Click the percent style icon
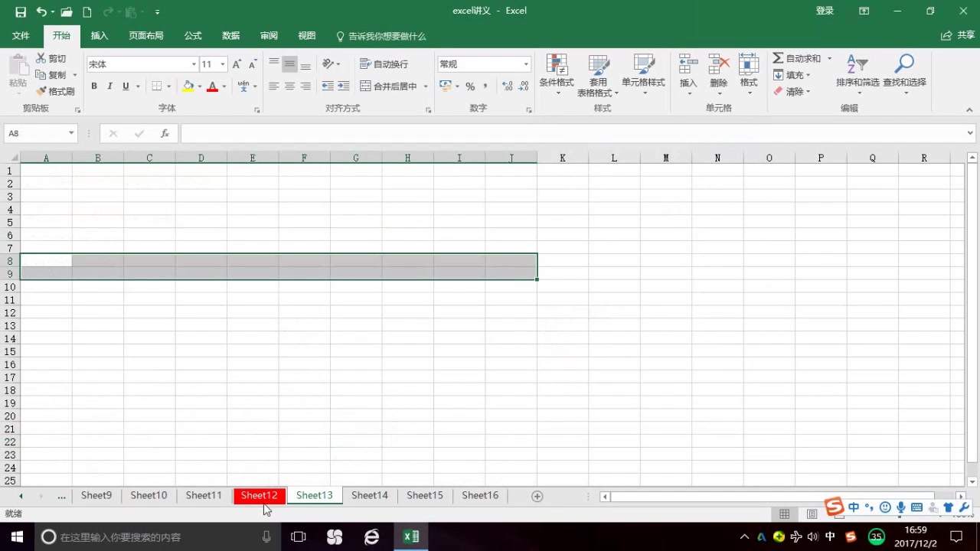 click(x=469, y=86)
